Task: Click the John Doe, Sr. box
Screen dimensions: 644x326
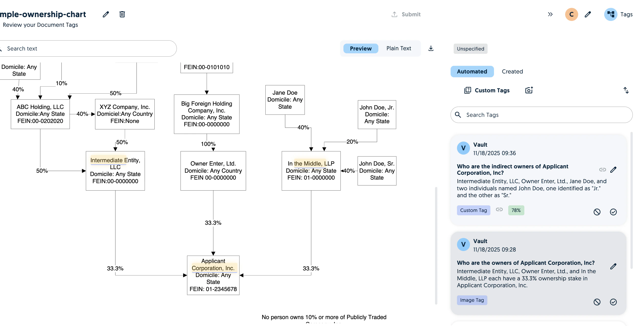Action: pyautogui.click(x=377, y=171)
